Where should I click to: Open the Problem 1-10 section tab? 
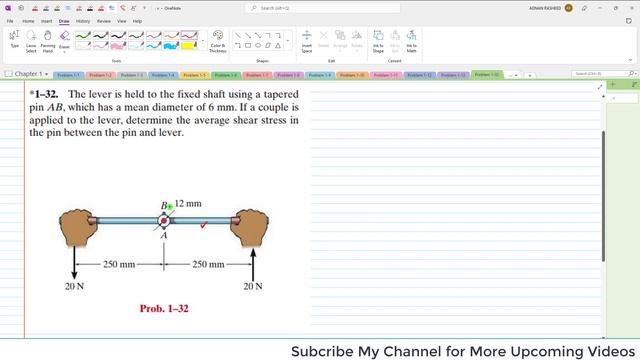click(x=353, y=75)
